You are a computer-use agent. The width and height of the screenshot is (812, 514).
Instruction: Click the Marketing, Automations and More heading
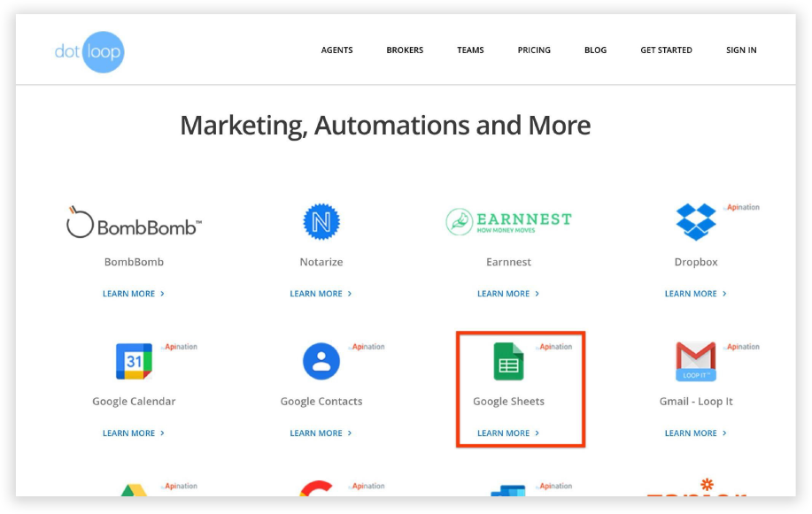(385, 126)
